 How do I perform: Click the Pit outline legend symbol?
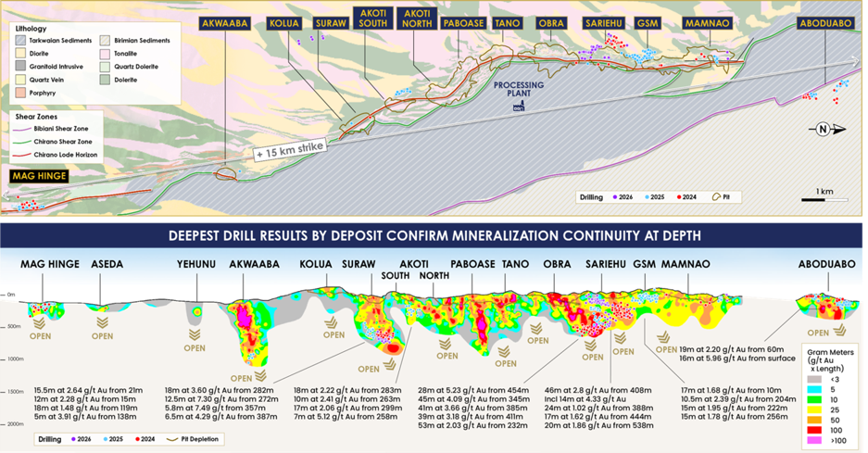(x=716, y=196)
